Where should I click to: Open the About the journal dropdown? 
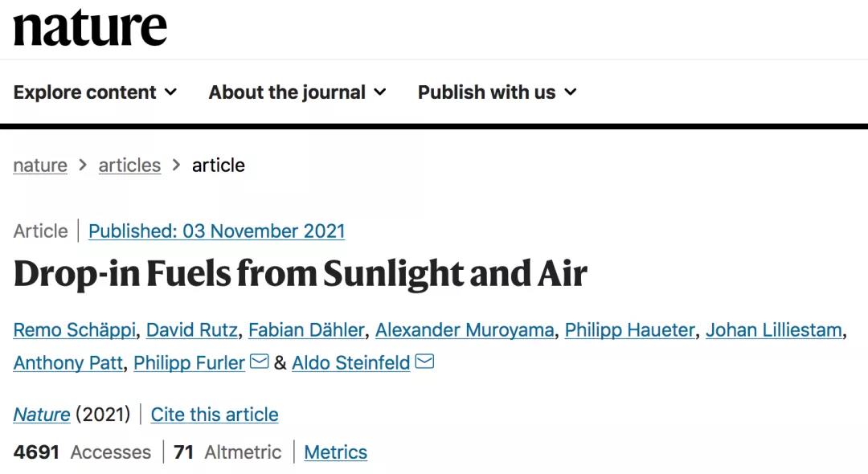tap(297, 92)
